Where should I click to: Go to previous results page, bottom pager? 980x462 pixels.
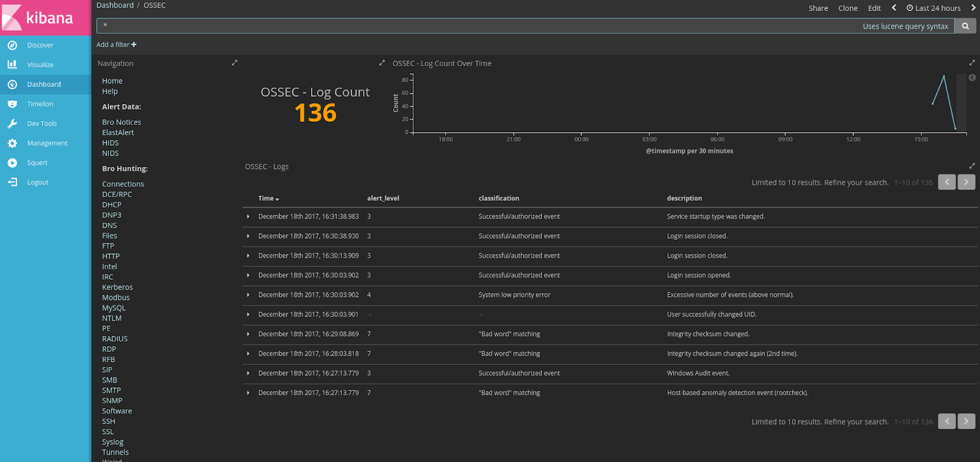coord(947,421)
